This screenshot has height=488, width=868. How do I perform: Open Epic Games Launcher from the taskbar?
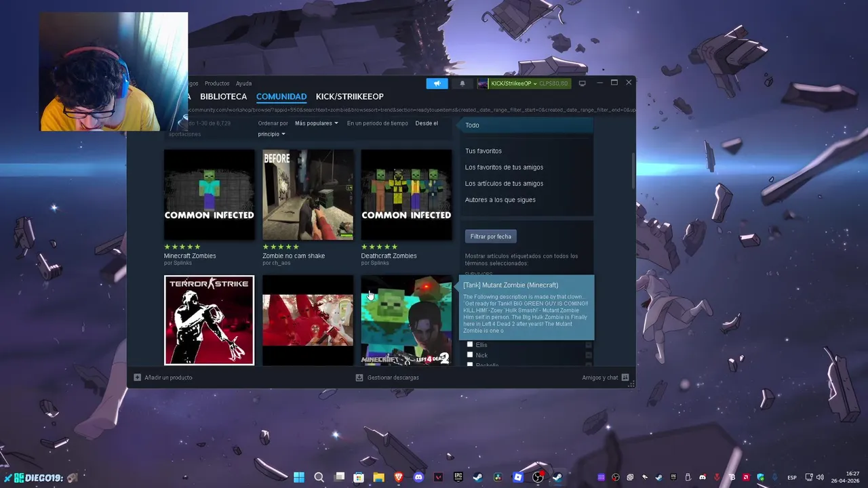(x=458, y=477)
